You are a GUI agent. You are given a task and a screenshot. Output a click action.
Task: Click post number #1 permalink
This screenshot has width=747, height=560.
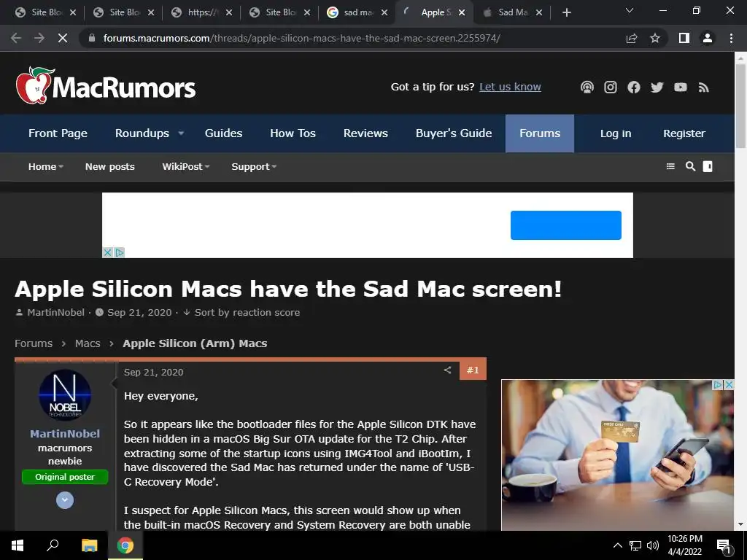(473, 370)
